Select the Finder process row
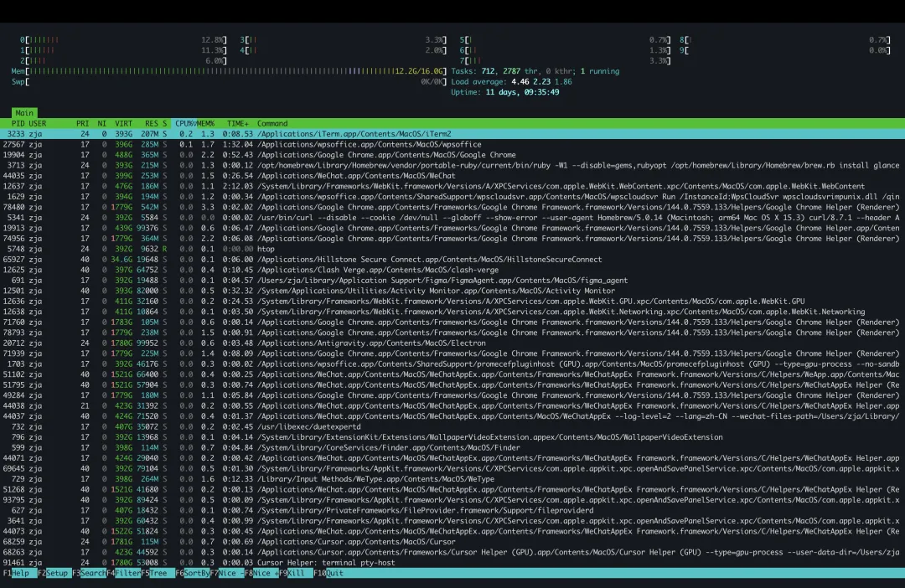The image size is (905, 588). pos(452,447)
